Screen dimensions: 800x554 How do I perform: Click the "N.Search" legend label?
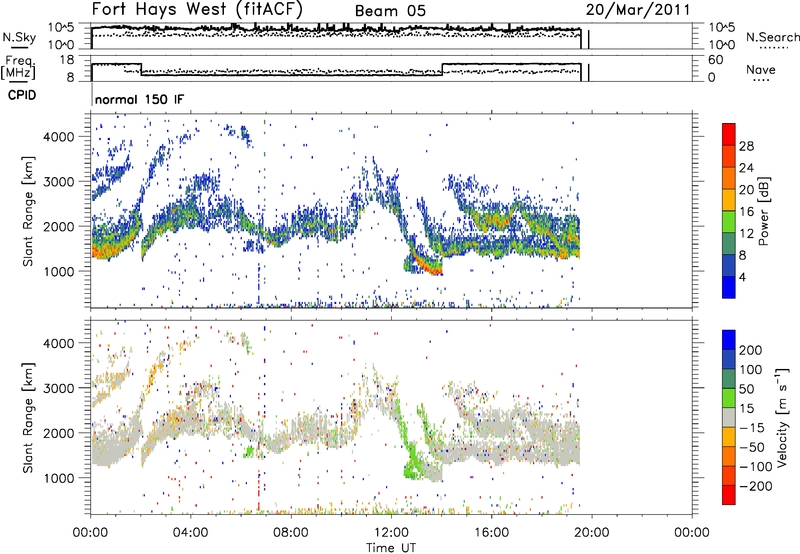tap(772, 37)
